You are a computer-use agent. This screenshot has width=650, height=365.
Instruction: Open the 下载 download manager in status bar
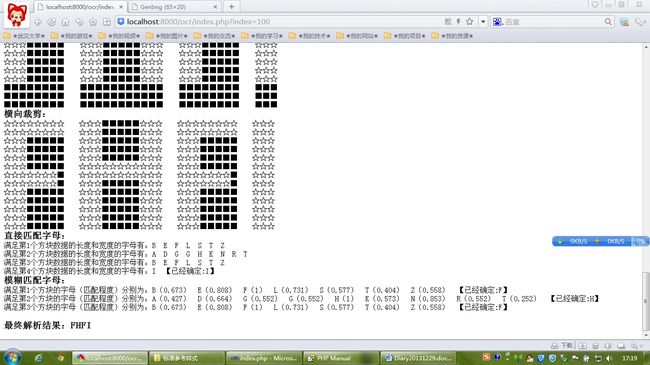(562, 345)
